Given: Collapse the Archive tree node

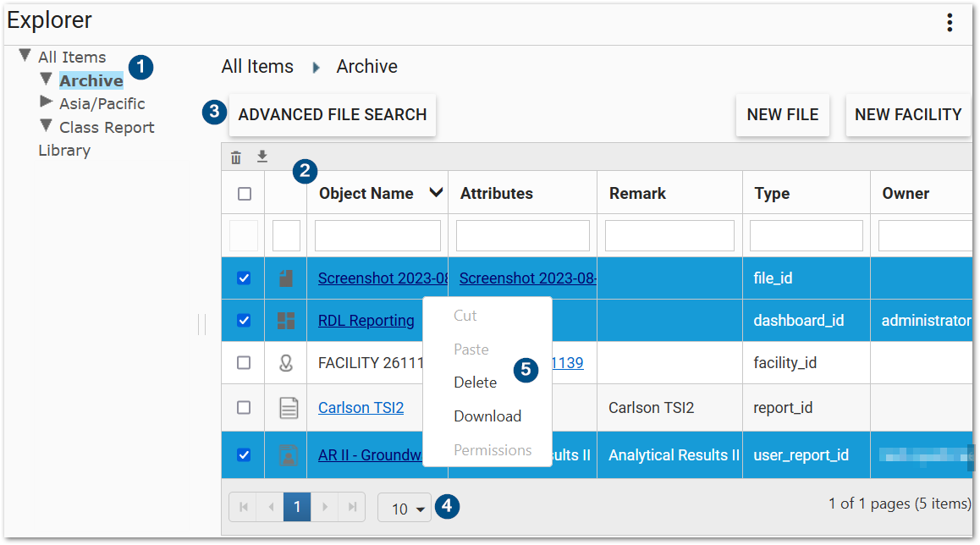Looking at the screenshot, I should [48, 80].
